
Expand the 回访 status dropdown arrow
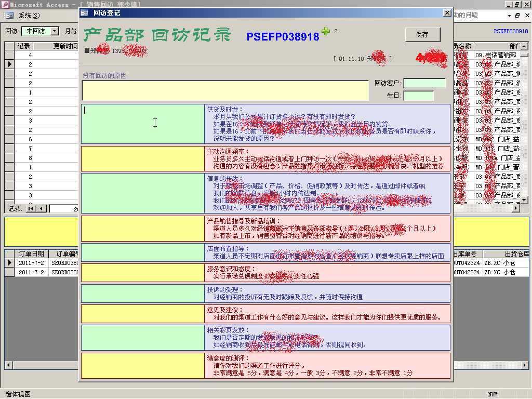tap(55, 31)
